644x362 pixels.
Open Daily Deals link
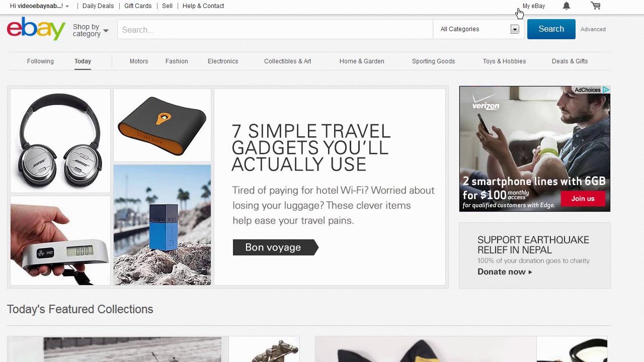tap(98, 6)
